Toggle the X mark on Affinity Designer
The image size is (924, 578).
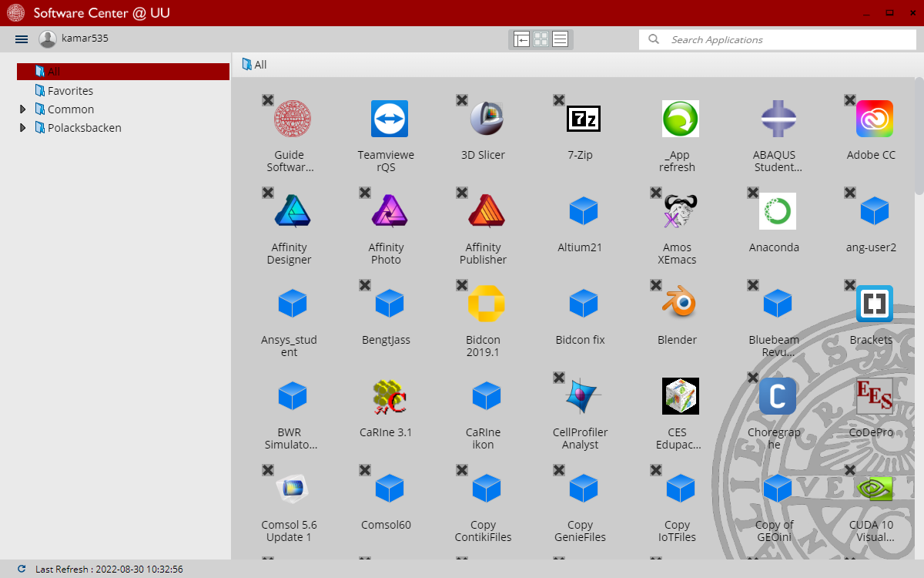[268, 193]
